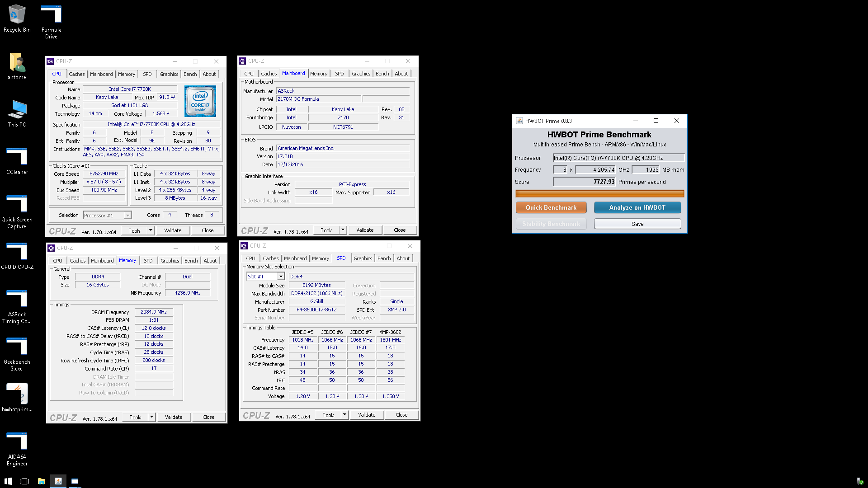Click Close in Mainboard window
Viewport: 868px width, 488px height.
tap(400, 230)
